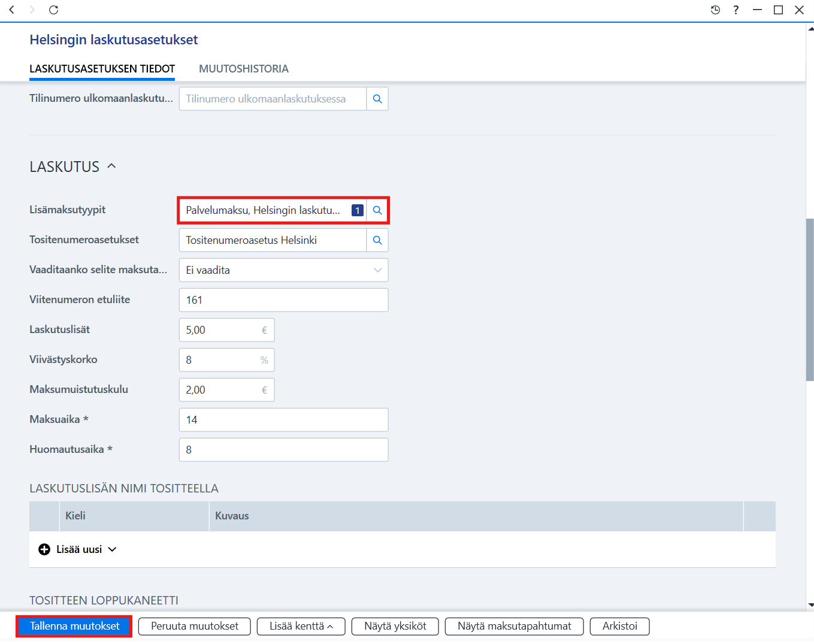Click the TOSITTEEN LOPPUKANEETTI heading

pos(104,600)
